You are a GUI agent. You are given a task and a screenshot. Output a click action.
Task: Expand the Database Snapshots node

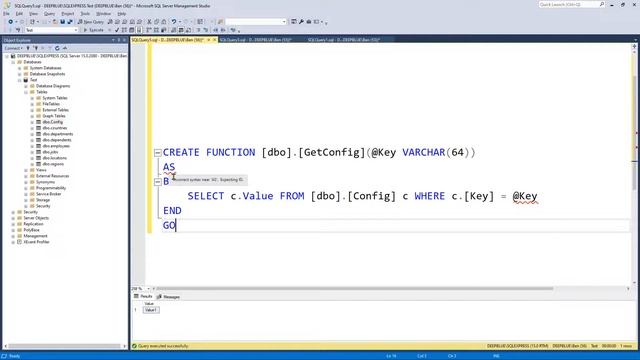pos(20,74)
